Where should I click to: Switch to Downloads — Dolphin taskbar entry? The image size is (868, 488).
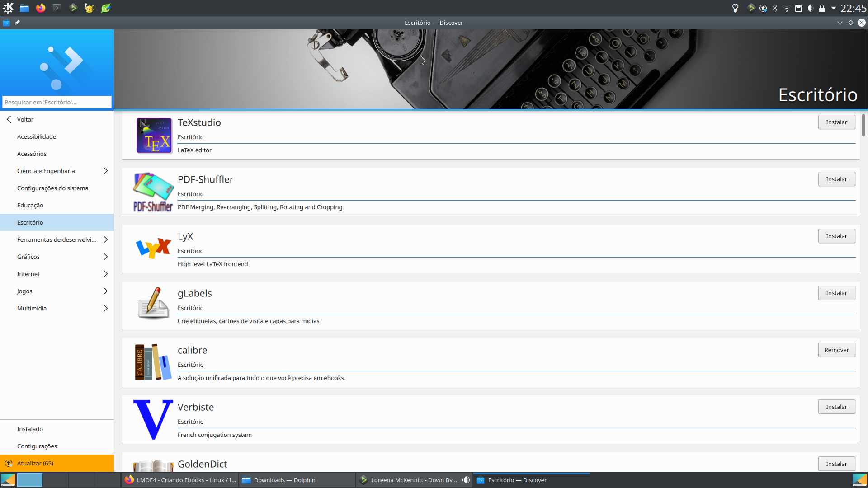click(297, 480)
